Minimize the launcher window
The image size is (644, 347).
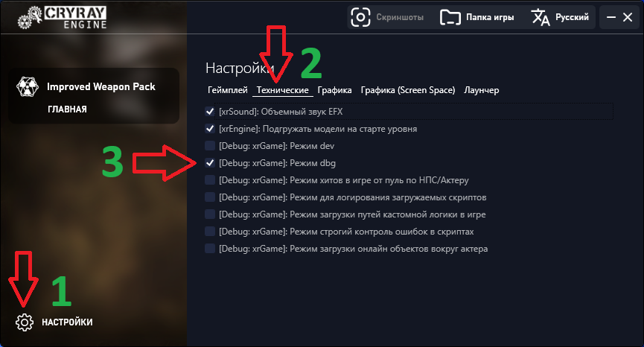point(611,17)
